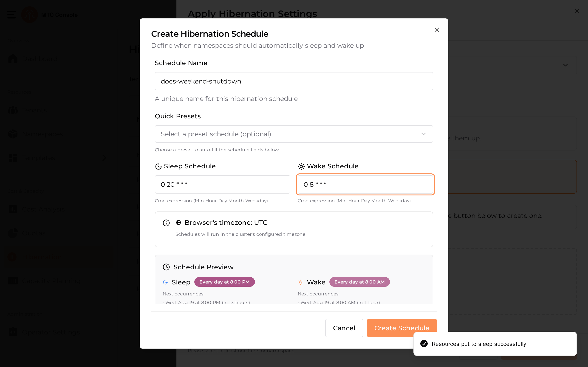The image size is (588, 367).
Task: Expand the preset schedule chevron arrow
Action: (424, 134)
